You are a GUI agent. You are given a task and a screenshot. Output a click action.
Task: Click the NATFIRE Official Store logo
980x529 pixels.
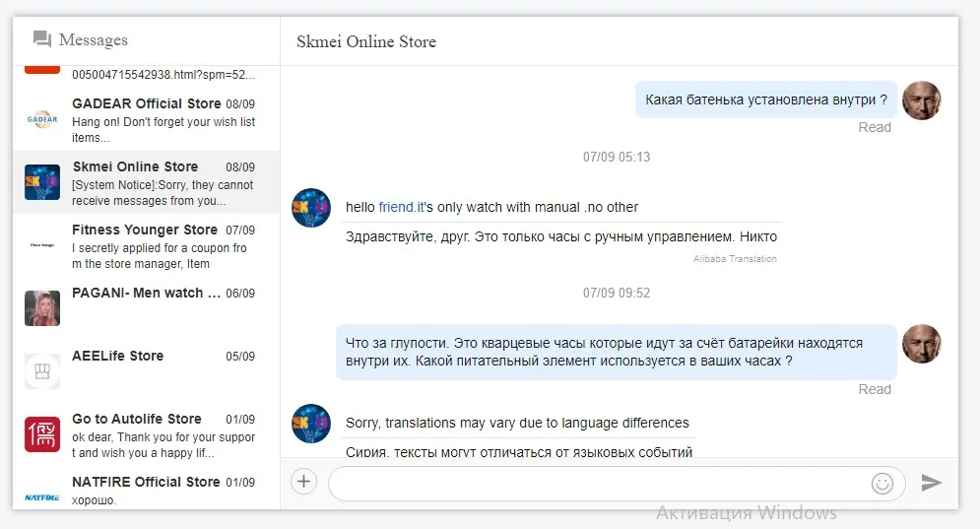42,497
